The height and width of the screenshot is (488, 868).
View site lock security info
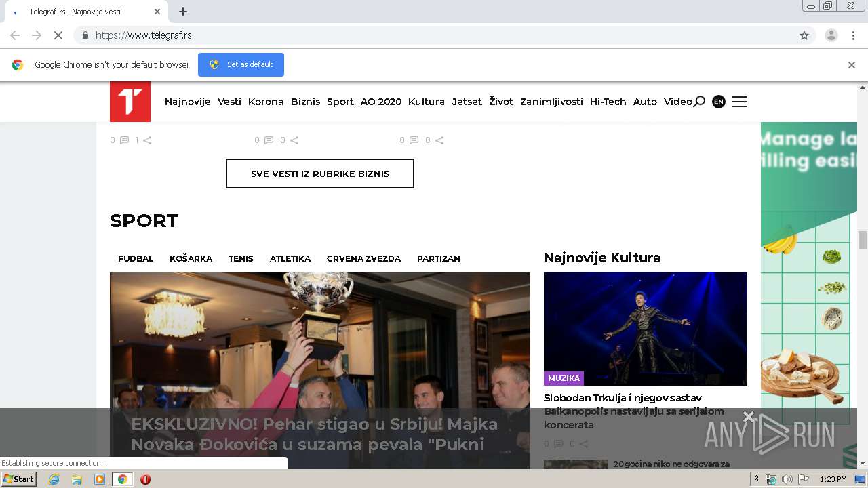pos(85,35)
